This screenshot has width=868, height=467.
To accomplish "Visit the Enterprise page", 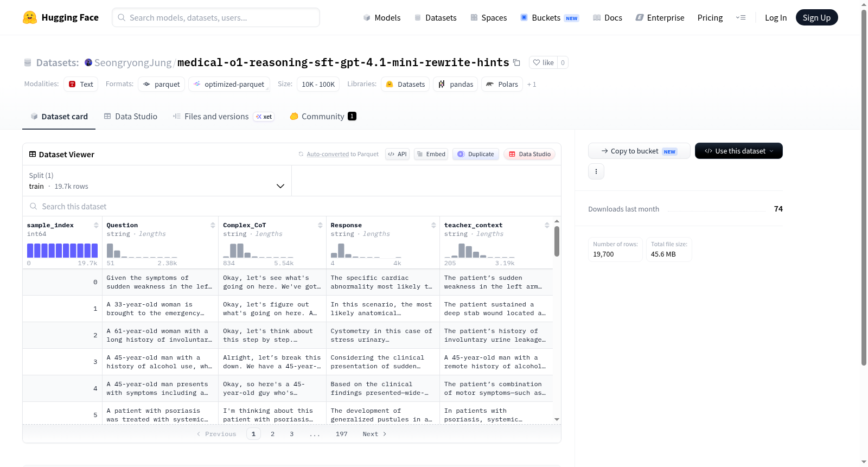I will (660, 17).
